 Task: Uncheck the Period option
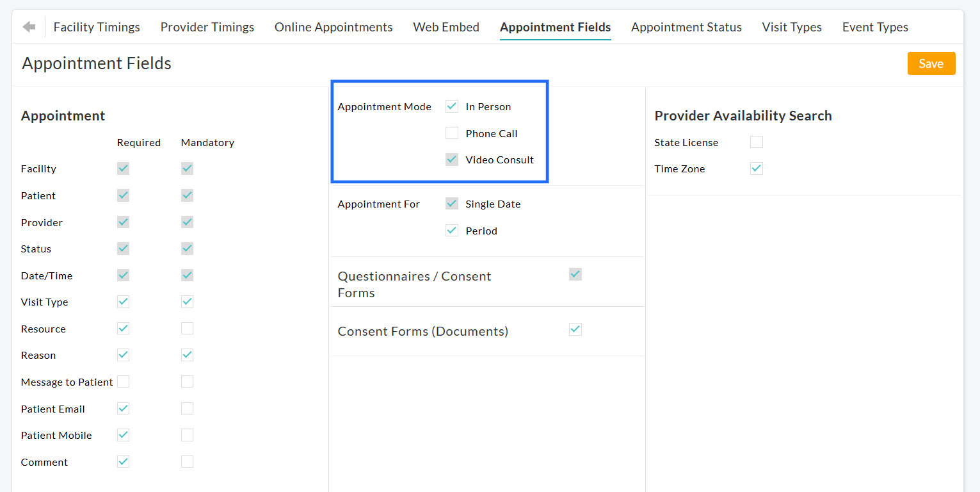click(451, 230)
